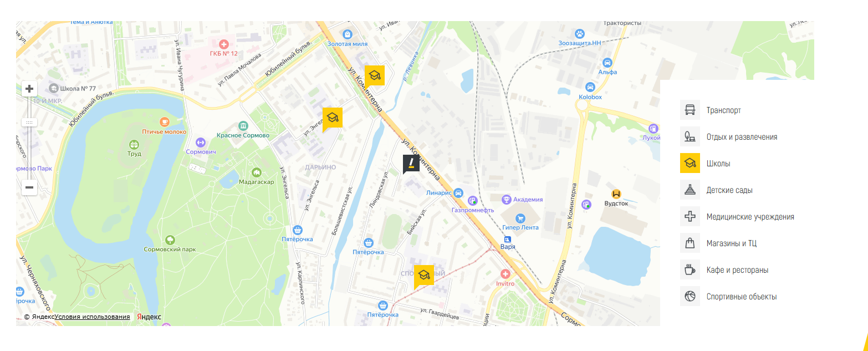Image resolution: width=868 pixels, height=351 pixels.
Task: Open the Условия использования link
Action: coord(93,317)
